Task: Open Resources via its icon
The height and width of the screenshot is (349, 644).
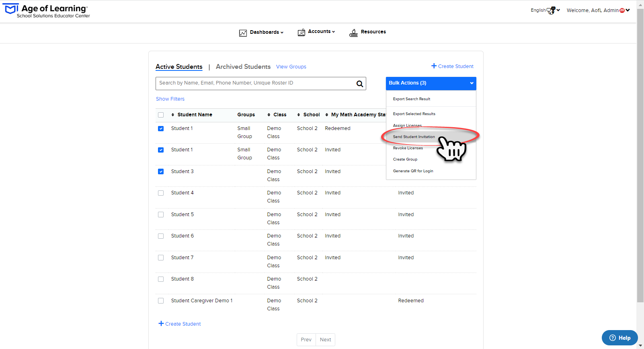Action: (x=353, y=33)
